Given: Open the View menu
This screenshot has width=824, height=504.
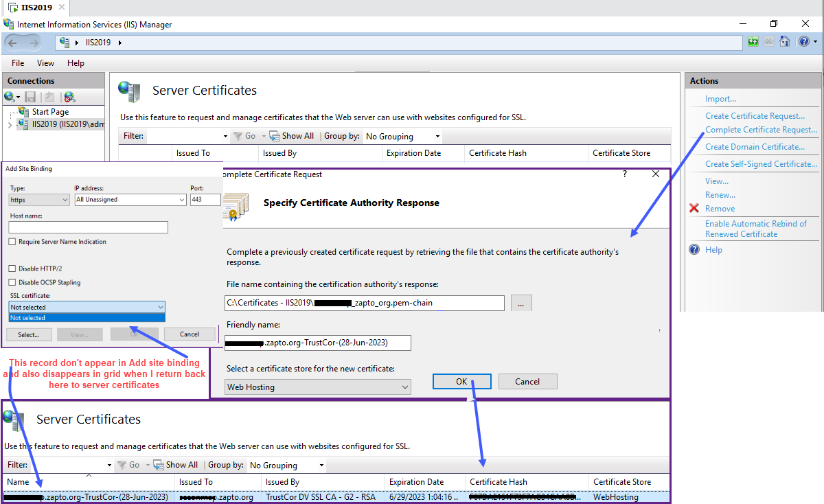Looking at the screenshot, I should 45,63.
